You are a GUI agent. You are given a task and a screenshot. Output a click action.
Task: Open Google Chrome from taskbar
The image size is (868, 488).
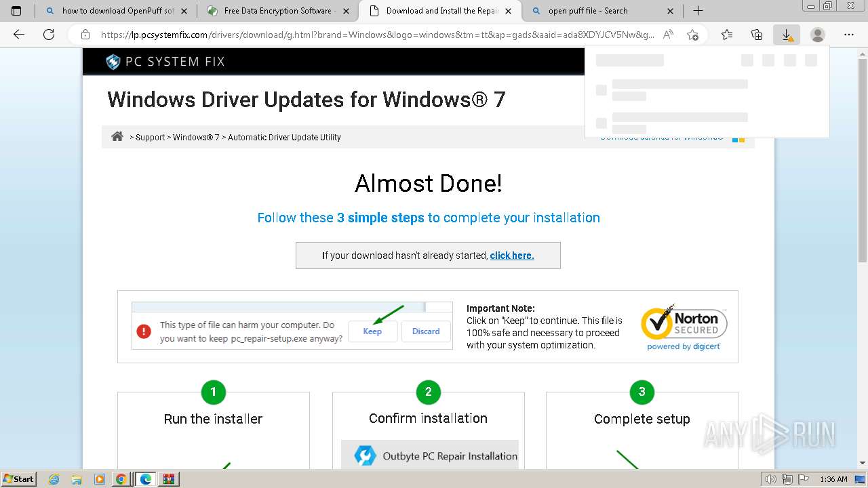[121, 479]
